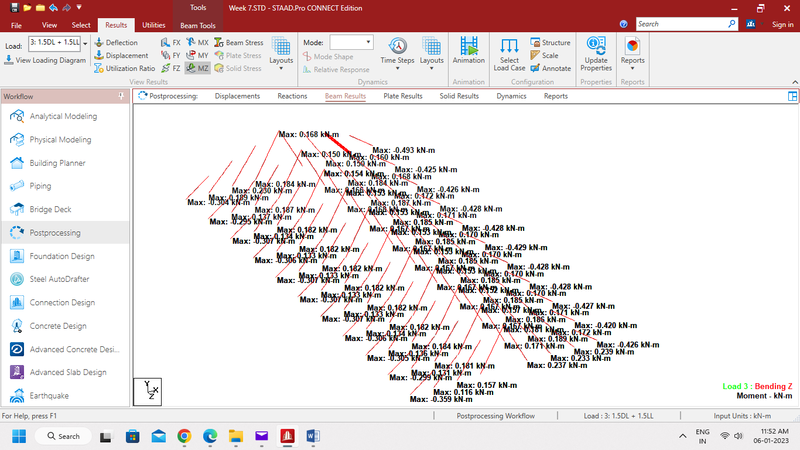Toggle the MZ bending moment diagram
Screen dimensions: 800x450
[197, 69]
